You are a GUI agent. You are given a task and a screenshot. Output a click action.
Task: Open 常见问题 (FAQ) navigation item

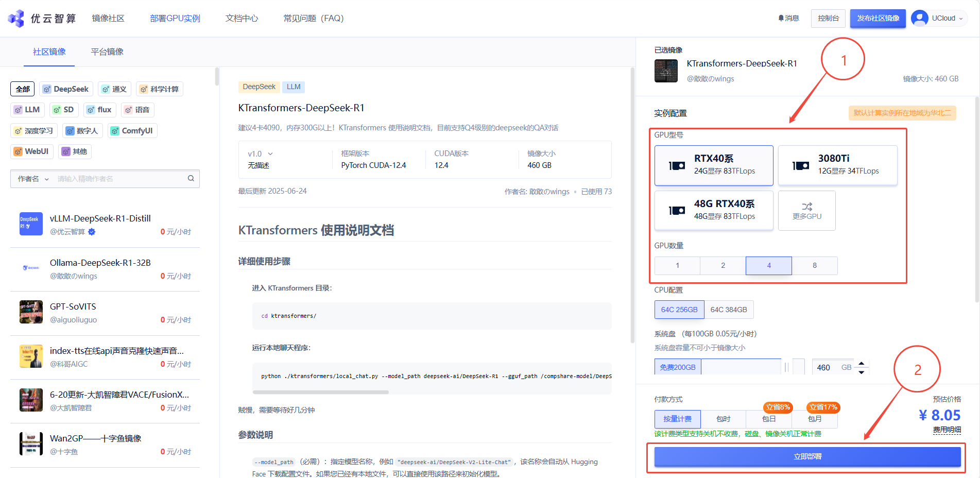[313, 19]
